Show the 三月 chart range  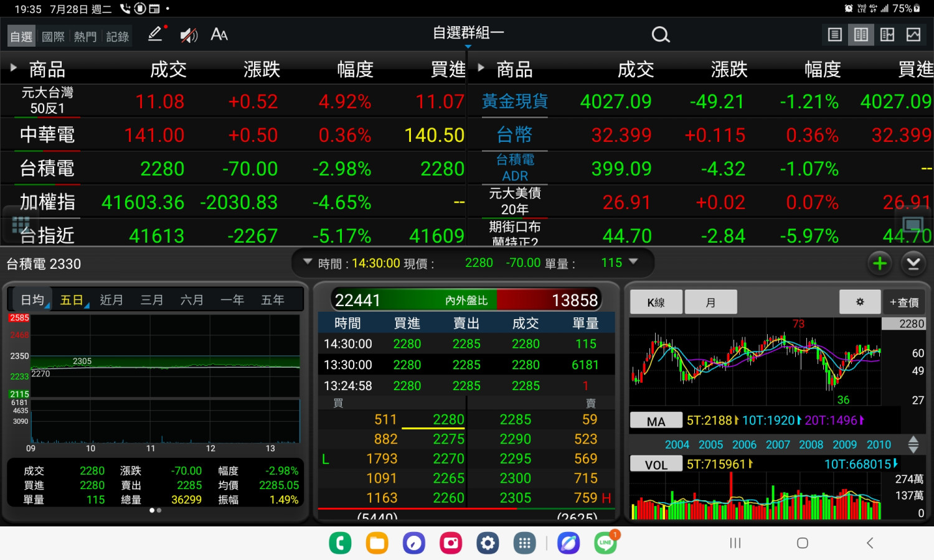pyautogui.click(x=152, y=300)
